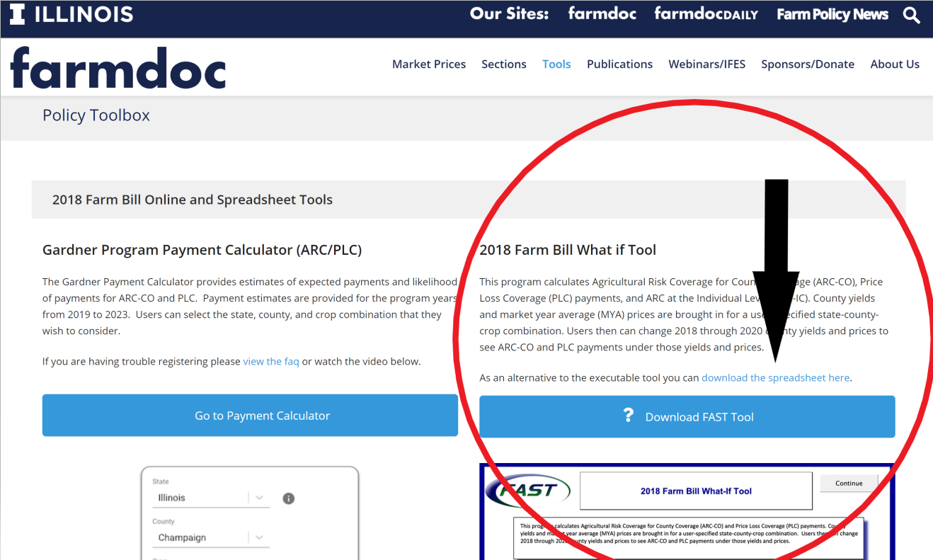Open the search magnifier icon
This screenshot has width=933, height=560.
click(x=911, y=15)
